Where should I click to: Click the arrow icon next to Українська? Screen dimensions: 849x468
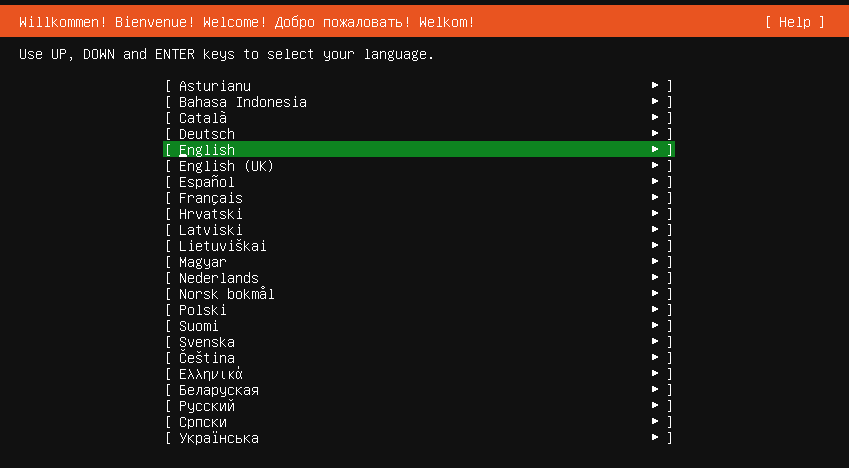655,437
